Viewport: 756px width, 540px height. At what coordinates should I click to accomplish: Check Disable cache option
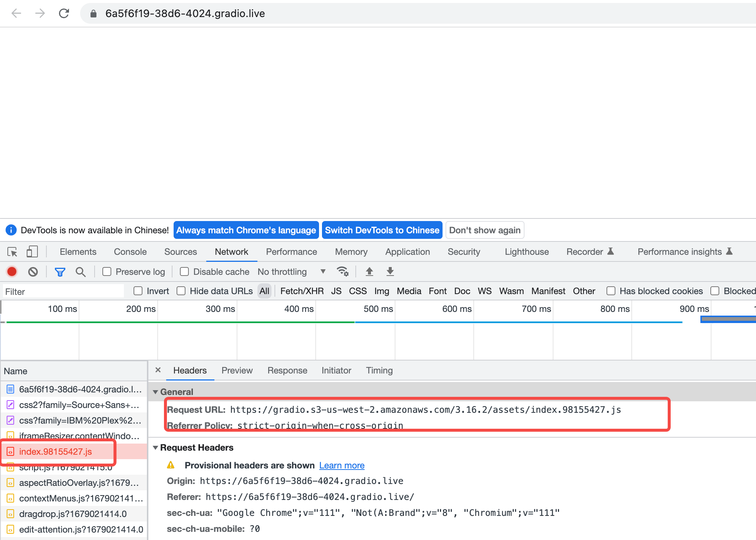tap(184, 272)
